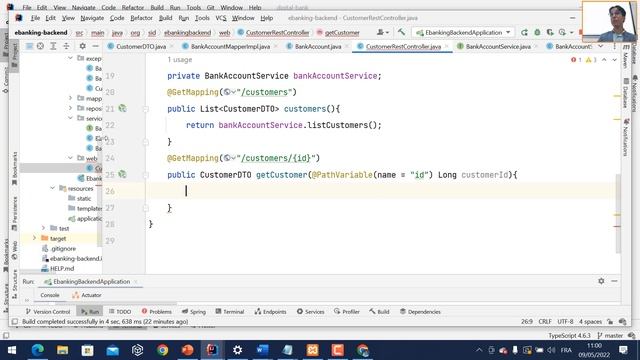Image resolution: width=640 pixels, height=360 pixels.
Task: Open Microsoft Edge from taskbar
Action: pyautogui.click(x=38, y=350)
